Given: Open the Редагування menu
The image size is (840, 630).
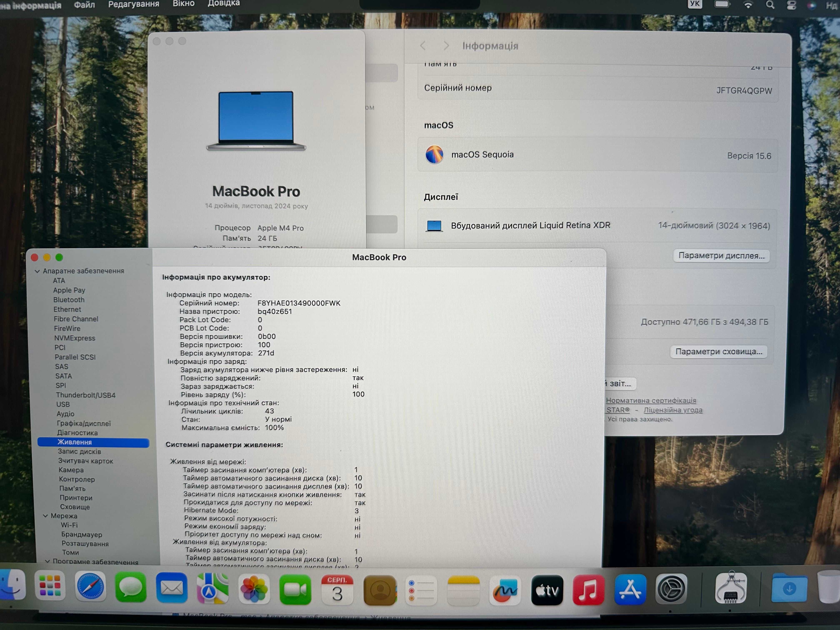Looking at the screenshot, I should click(x=134, y=4).
